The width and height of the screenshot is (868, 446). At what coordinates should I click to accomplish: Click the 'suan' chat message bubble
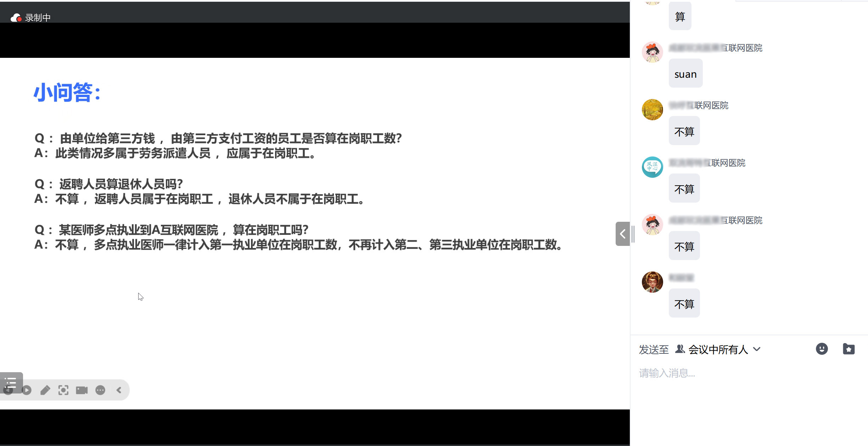(x=685, y=74)
